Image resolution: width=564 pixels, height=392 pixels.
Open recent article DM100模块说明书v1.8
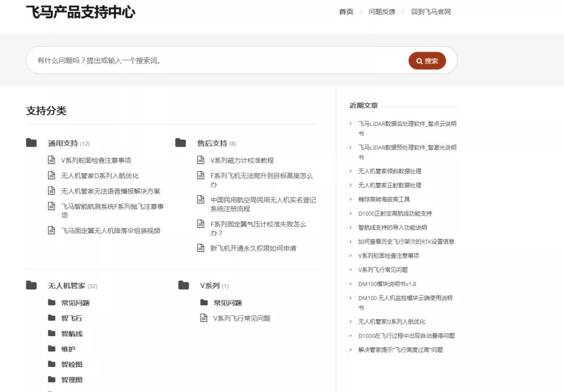point(387,284)
